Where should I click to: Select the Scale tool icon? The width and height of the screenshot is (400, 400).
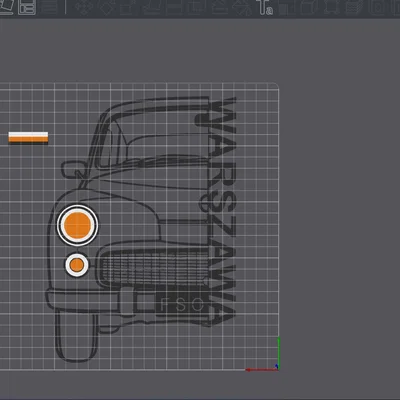(x=128, y=7)
